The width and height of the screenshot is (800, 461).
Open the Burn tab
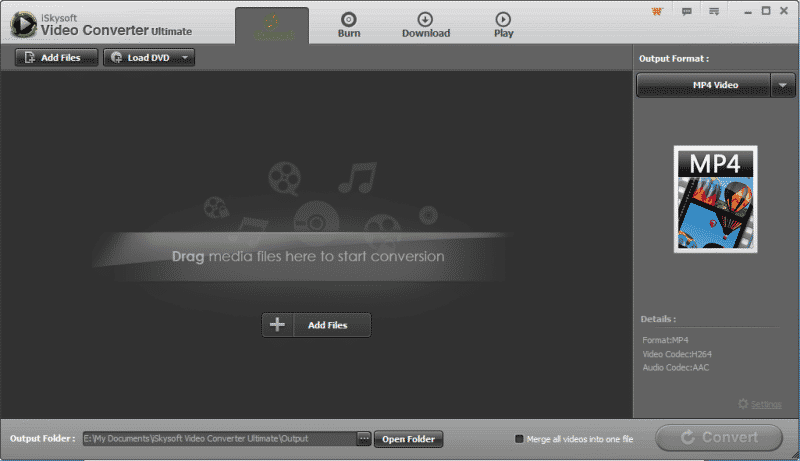click(348, 24)
